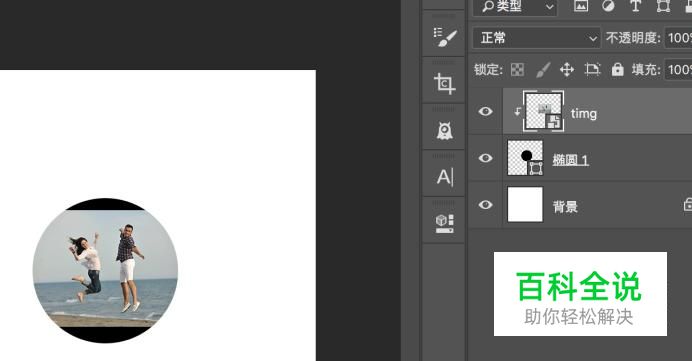Select the timg layer thumbnail
Screen dimensions: 692x361
coord(544,111)
